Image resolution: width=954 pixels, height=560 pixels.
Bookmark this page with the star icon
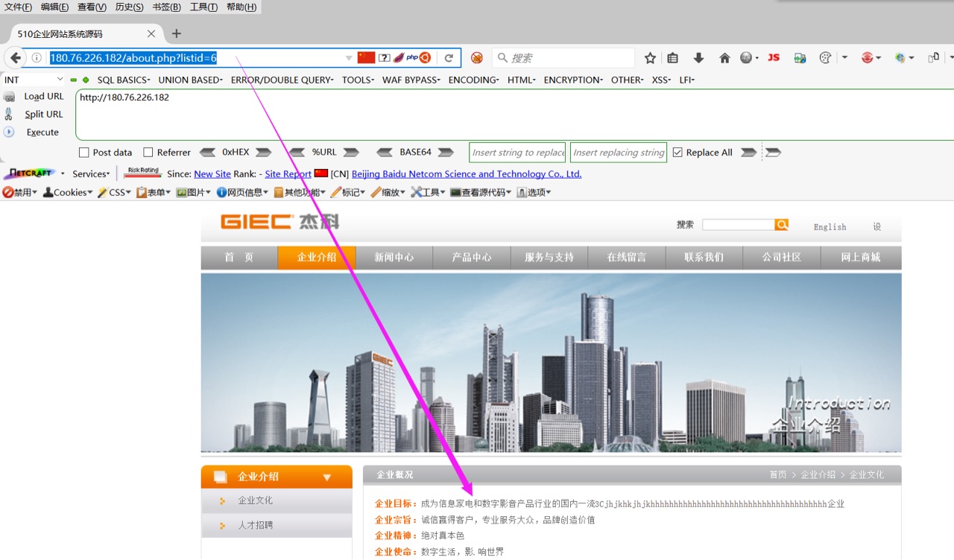649,57
